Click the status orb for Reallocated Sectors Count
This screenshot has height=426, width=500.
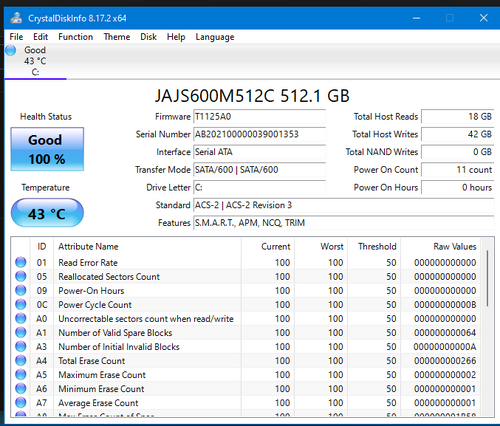[x=21, y=276]
